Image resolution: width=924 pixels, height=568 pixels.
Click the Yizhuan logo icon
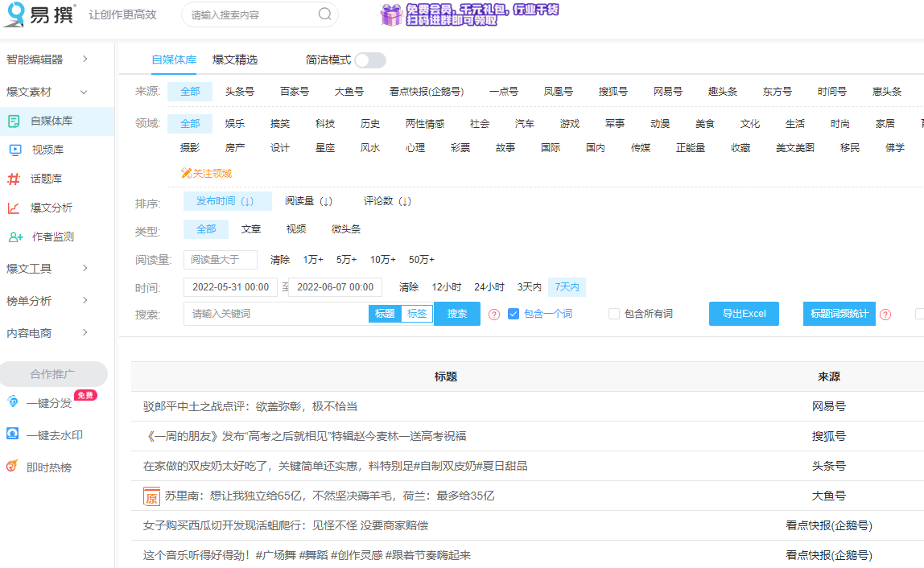[x=14, y=14]
